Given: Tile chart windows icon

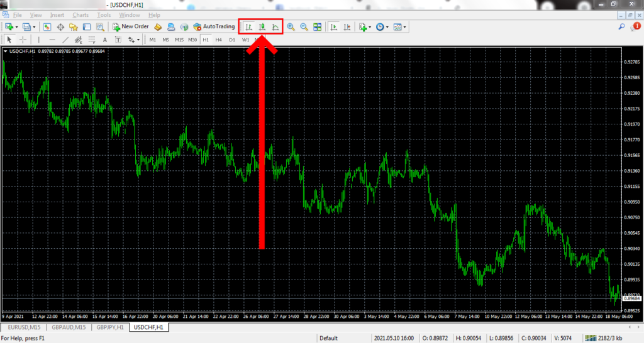Looking at the screenshot, I should coord(318,27).
